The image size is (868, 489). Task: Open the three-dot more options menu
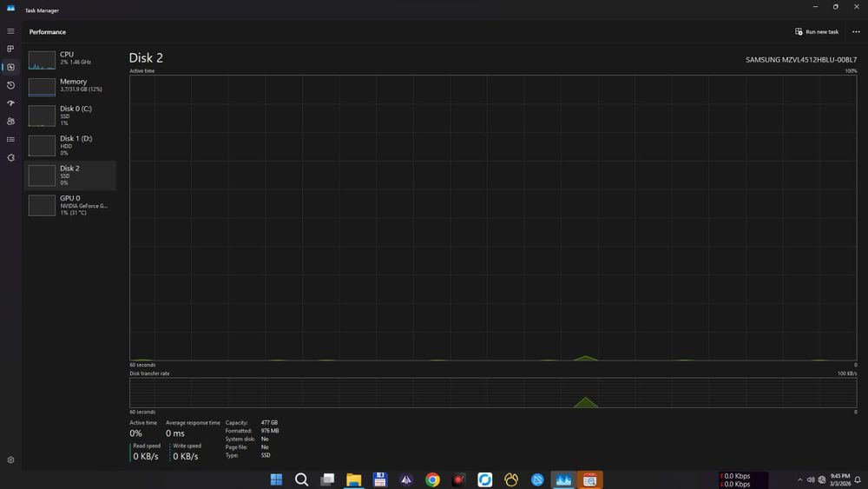[x=856, y=31]
